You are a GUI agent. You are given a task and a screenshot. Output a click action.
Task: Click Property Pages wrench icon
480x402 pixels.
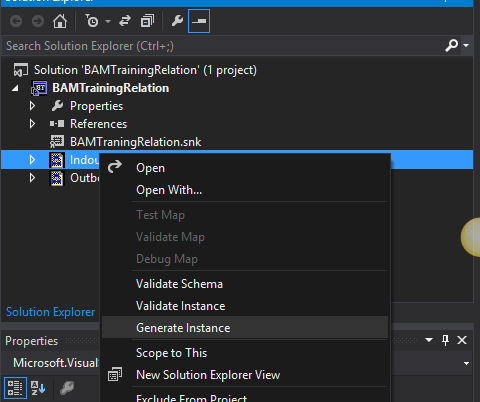click(67, 388)
